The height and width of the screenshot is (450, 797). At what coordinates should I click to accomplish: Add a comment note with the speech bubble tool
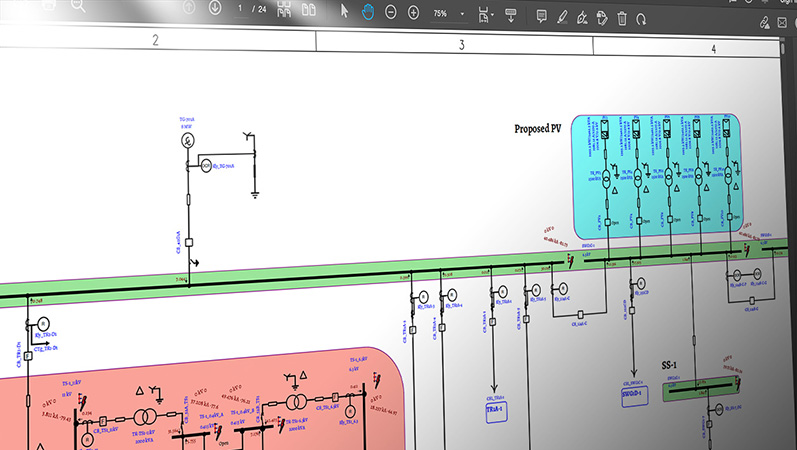click(x=542, y=16)
